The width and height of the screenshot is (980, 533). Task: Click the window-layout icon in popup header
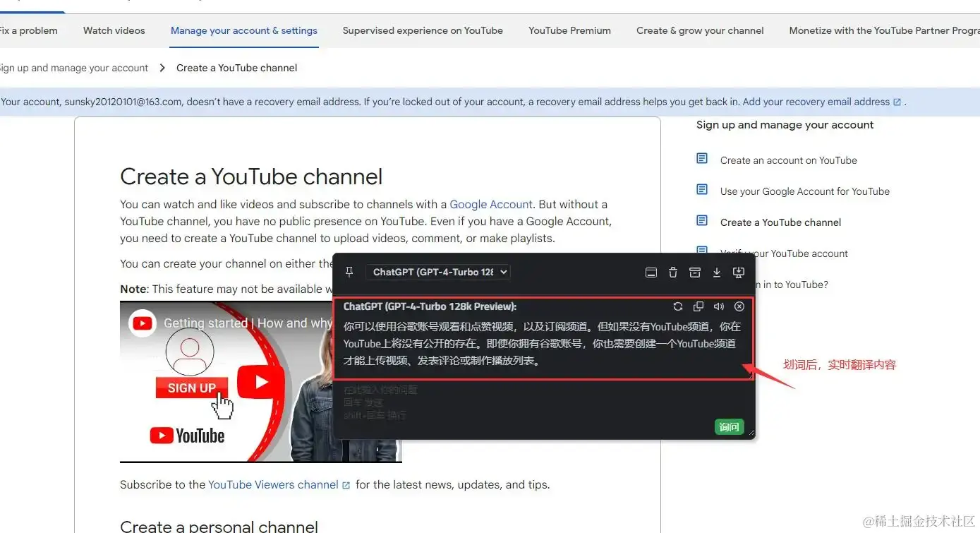[x=651, y=273]
